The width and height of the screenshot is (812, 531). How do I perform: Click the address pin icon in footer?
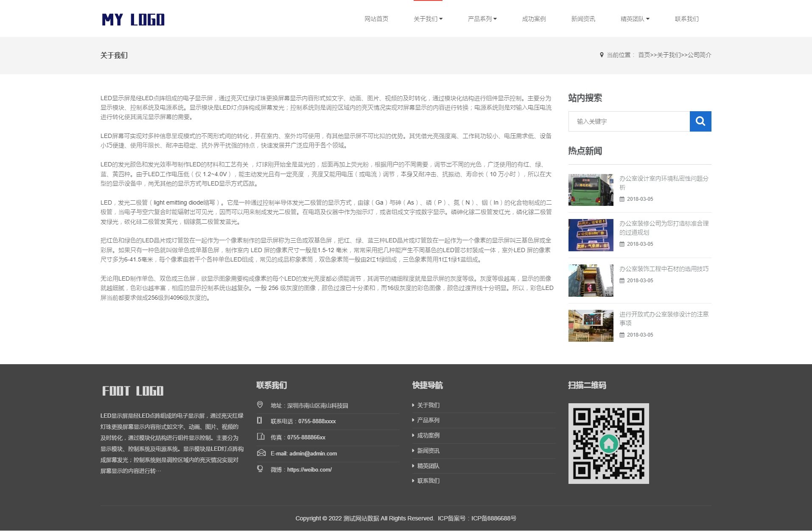click(x=260, y=405)
